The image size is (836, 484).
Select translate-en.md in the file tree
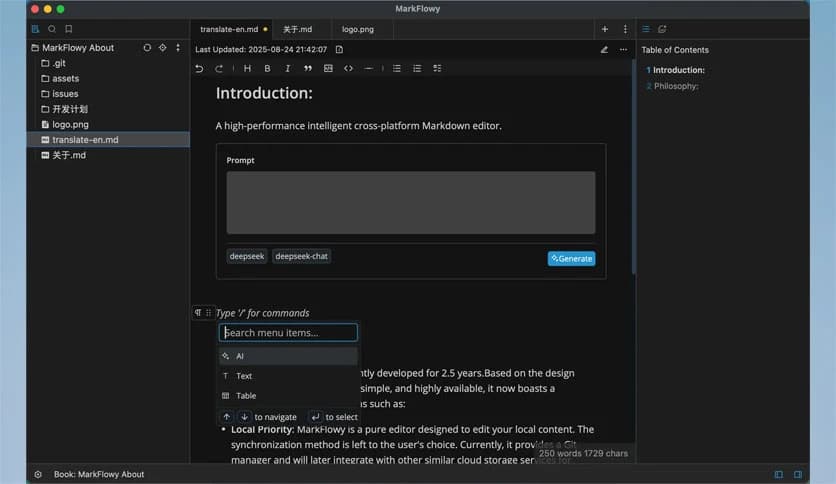(x=108, y=140)
